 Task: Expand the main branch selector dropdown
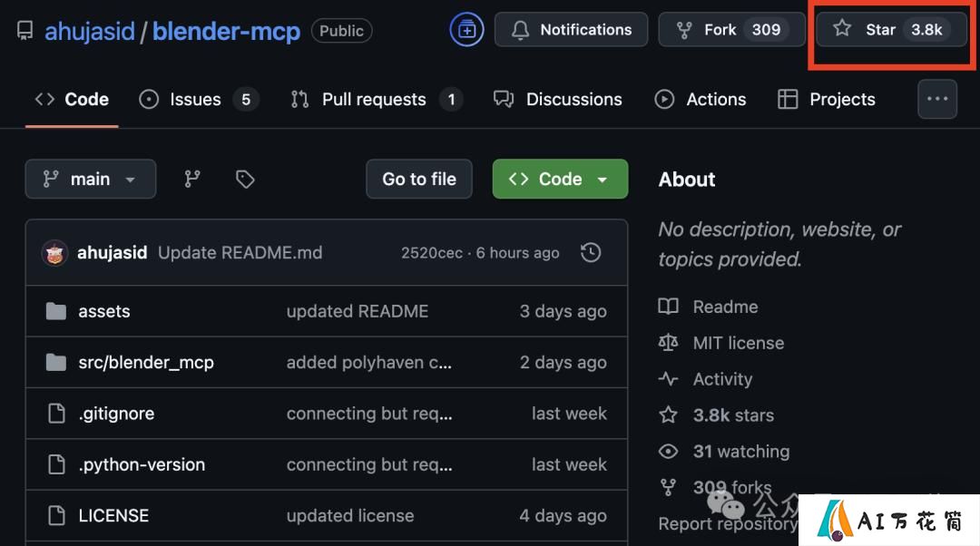91,179
